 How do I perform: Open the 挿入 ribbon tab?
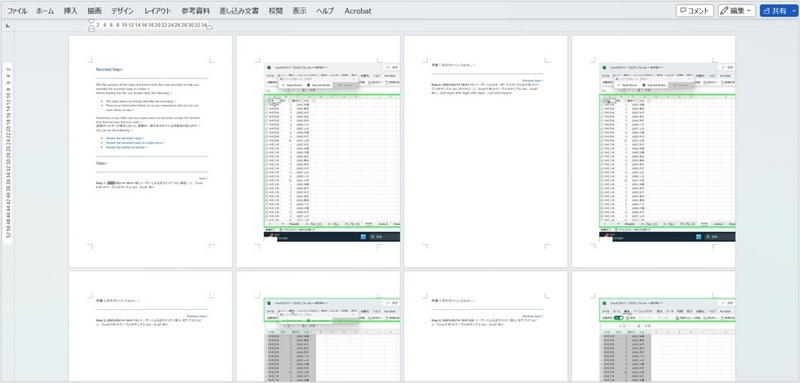pos(70,11)
